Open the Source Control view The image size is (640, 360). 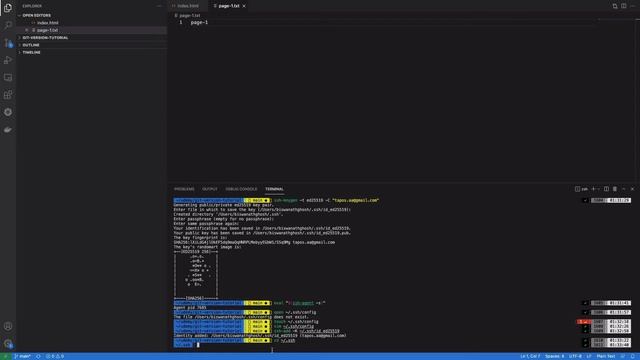8,43
